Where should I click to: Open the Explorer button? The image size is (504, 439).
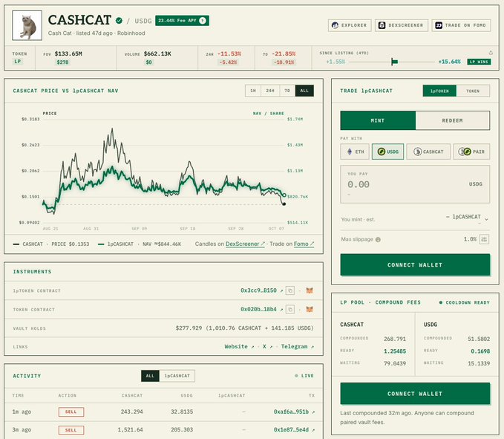pyautogui.click(x=350, y=25)
